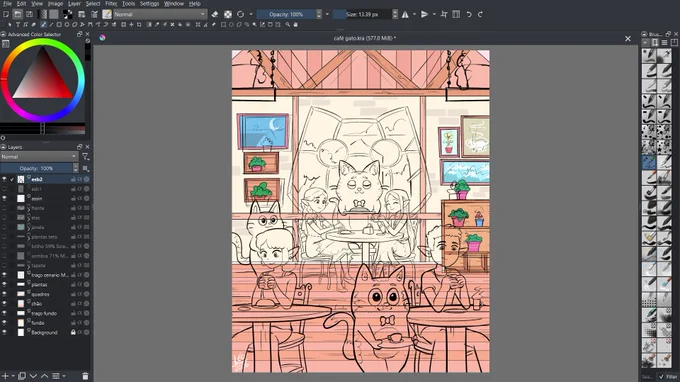Open the brush preset tag dropdown
Viewport: 680px width, 382px height.
tap(646, 42)
